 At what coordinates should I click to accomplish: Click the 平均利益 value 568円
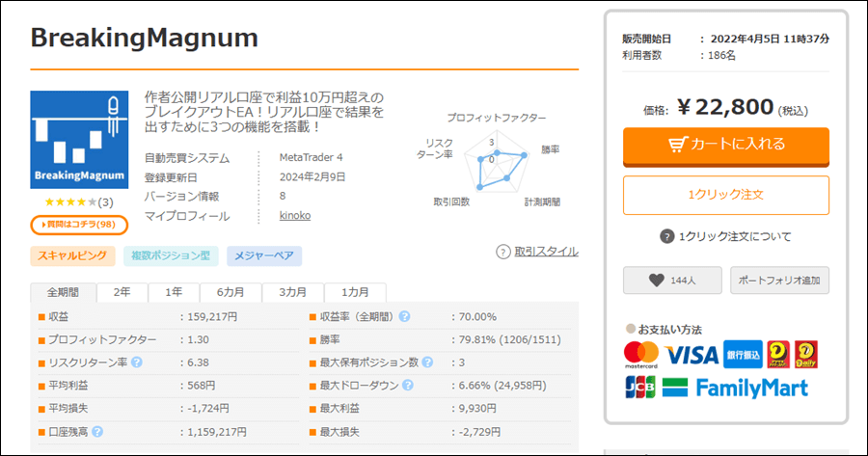point(202,386)
